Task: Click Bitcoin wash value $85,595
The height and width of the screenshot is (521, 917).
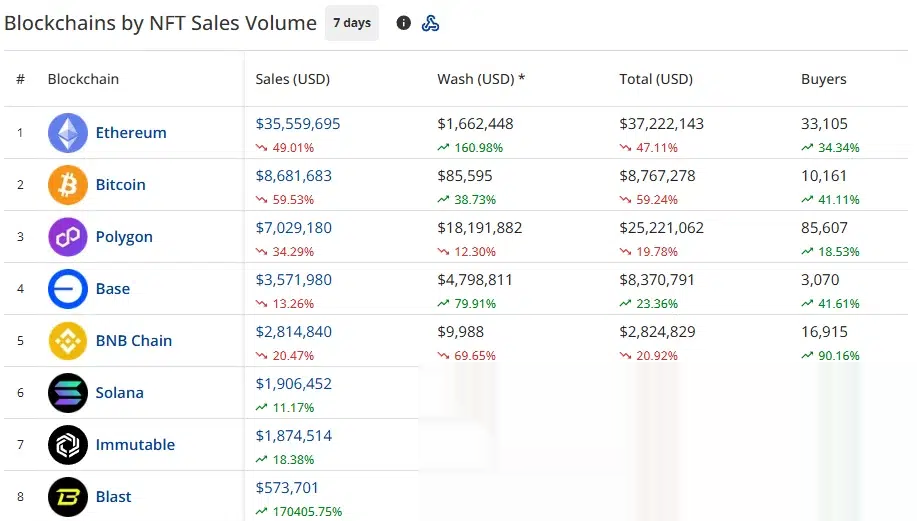Action: click(465, 176)
